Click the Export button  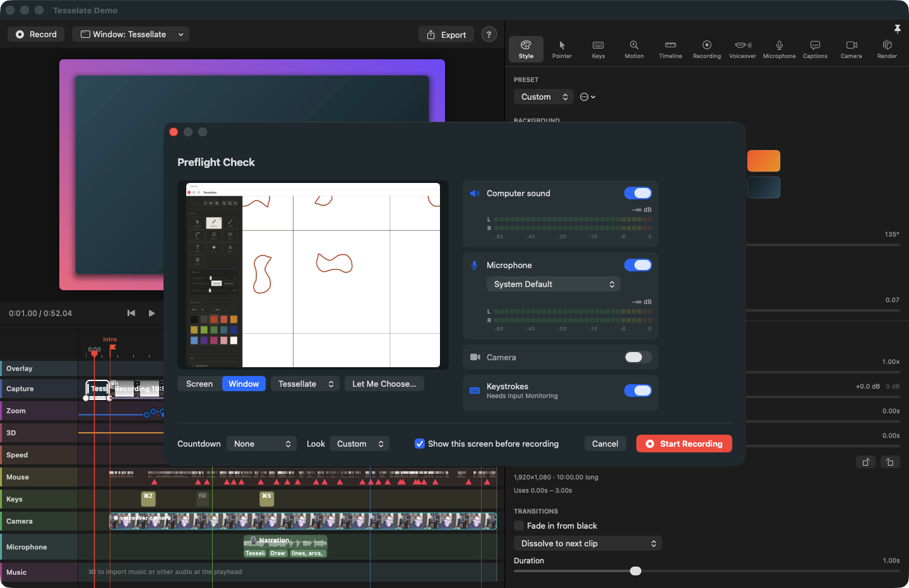coord(446,35)
